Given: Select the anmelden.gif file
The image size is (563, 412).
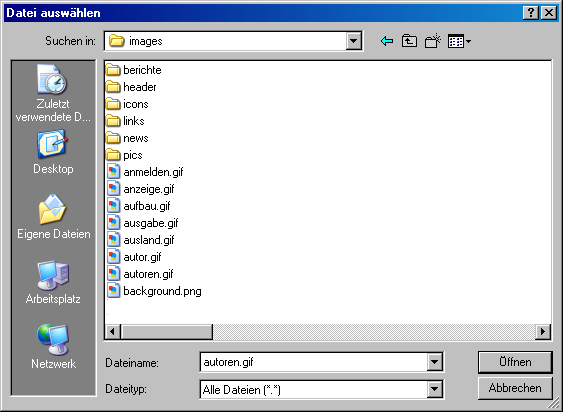Looking at the screenshot, I should (145, 172).
